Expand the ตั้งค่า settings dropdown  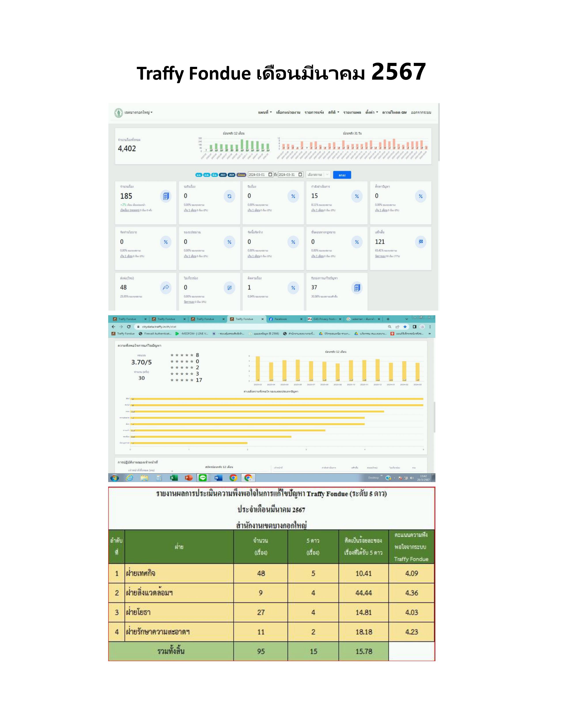point(372,112)
